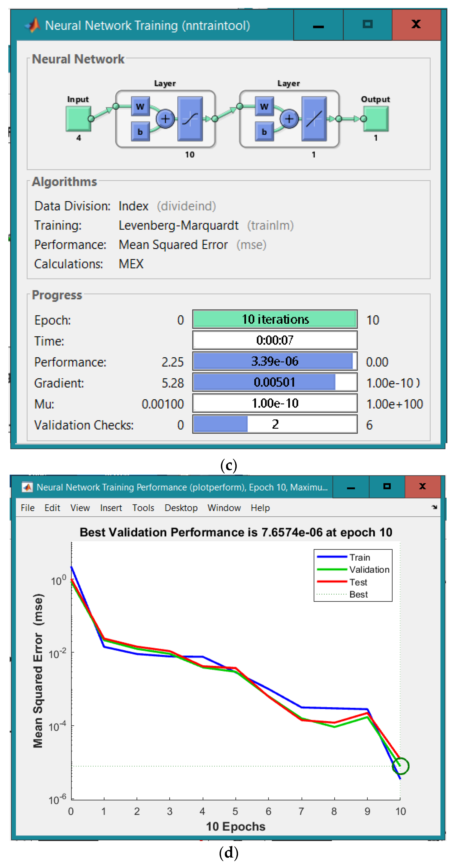Screen dimensions: 454x868
Task: Click the first layer's b bias block
Action: (x=140, y=131)
